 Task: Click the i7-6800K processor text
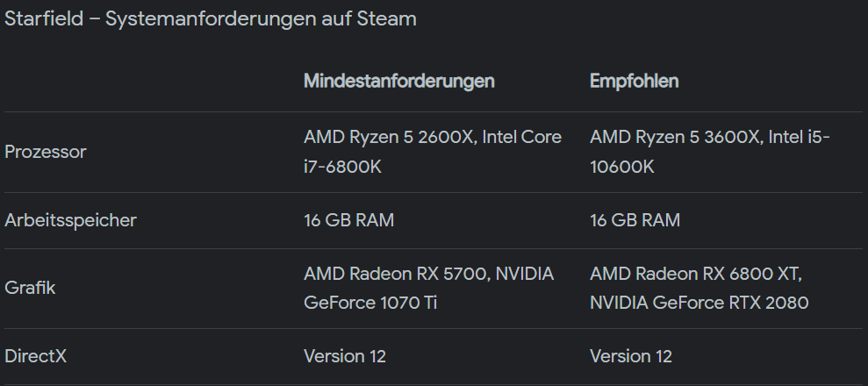click(x=342, y=167)
